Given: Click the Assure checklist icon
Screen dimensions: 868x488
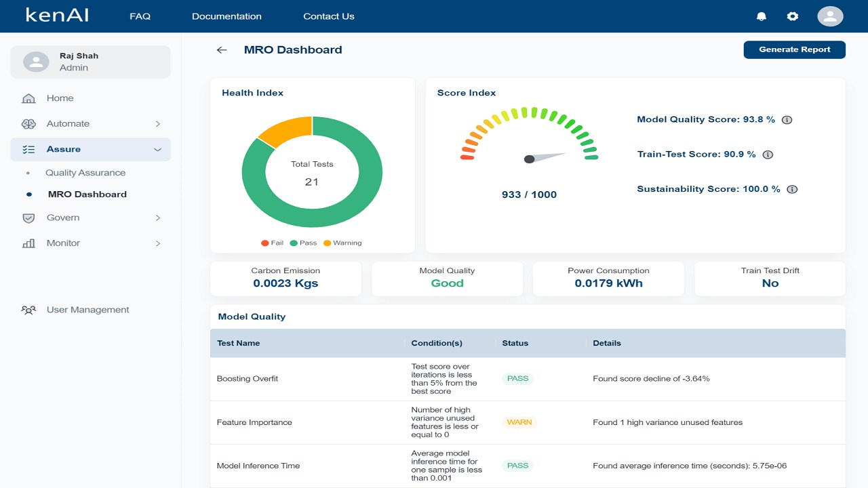Looking at the screenshot, I should tap(28, 150).
